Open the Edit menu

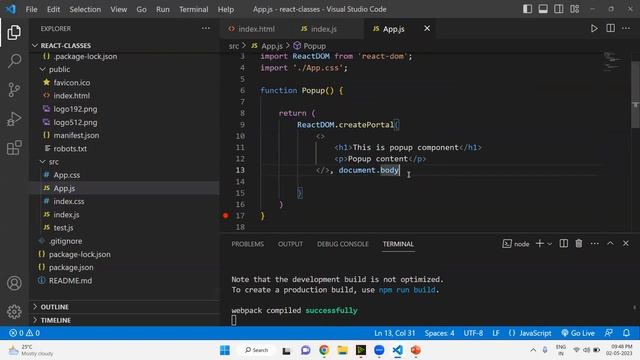(x=53, y=9)
